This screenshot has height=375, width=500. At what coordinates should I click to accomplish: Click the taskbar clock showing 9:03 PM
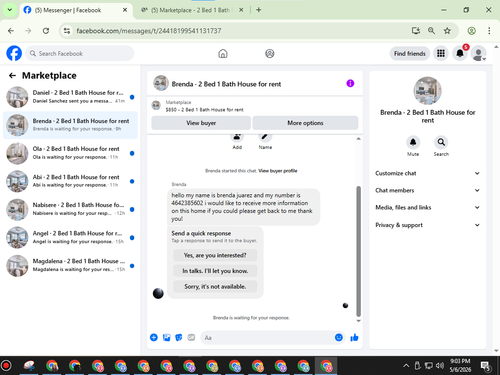[x=460, y=365]
